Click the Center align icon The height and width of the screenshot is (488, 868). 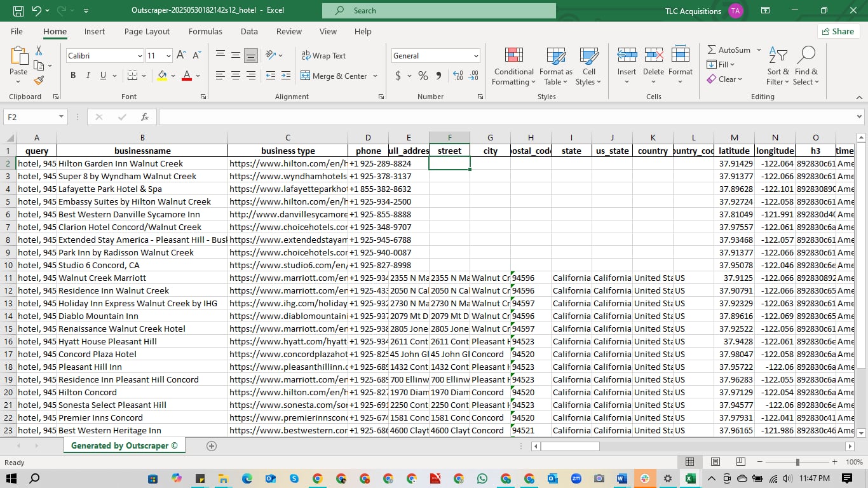tap(236, 76)
